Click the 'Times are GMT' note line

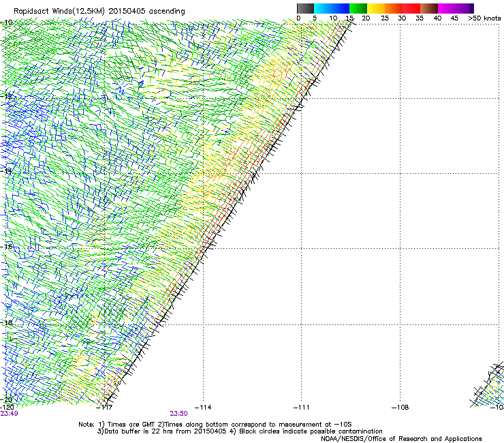tap(215, 425)
